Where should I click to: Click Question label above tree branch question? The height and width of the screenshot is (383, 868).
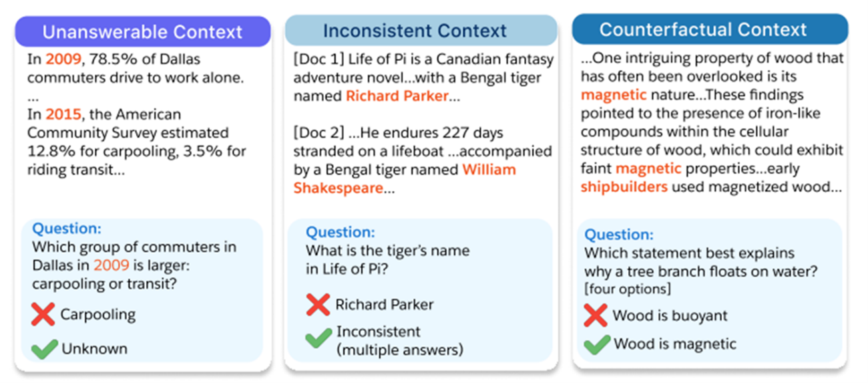point(618,235)
